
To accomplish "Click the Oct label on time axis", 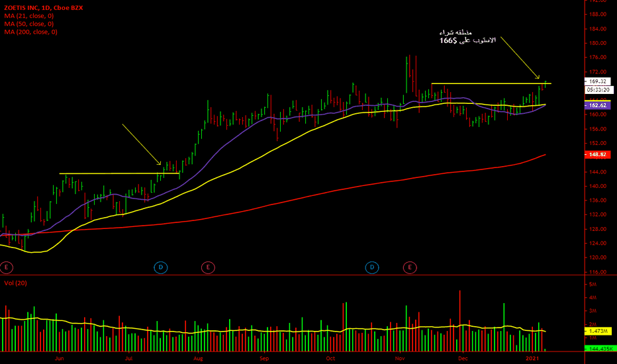I will [x=330, y=358].
